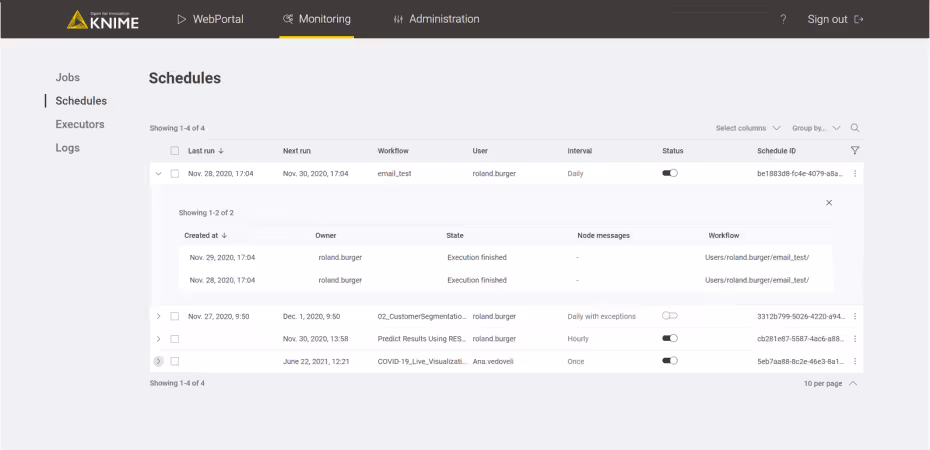Screen dimensions: 930x450
Task: Click the email_test workflow name
Action: point(394,174)
